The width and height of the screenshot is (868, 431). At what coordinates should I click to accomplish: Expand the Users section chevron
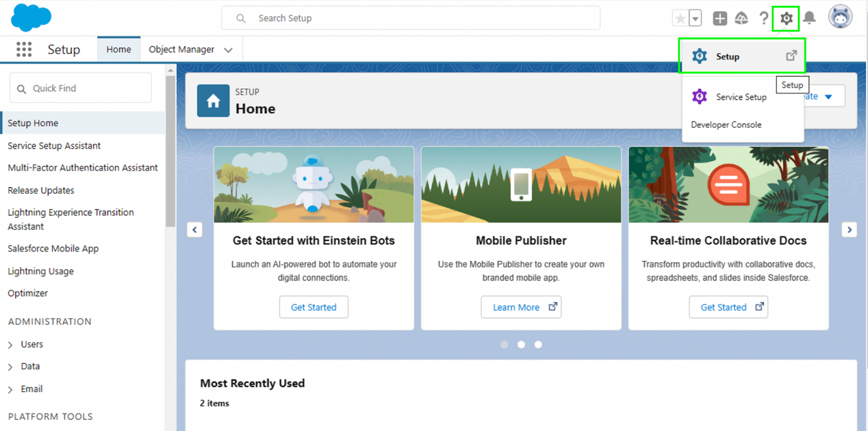coord(10,345)
